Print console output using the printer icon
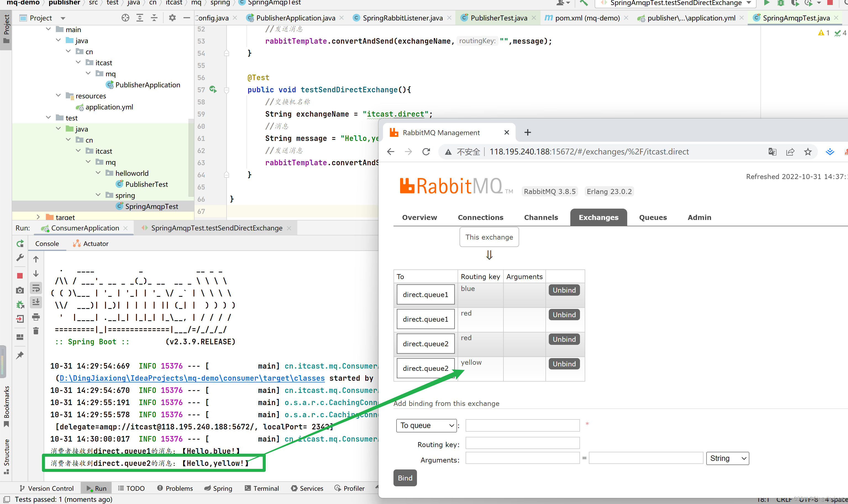The height and width of the screenshot is (504, 848). 36,317
